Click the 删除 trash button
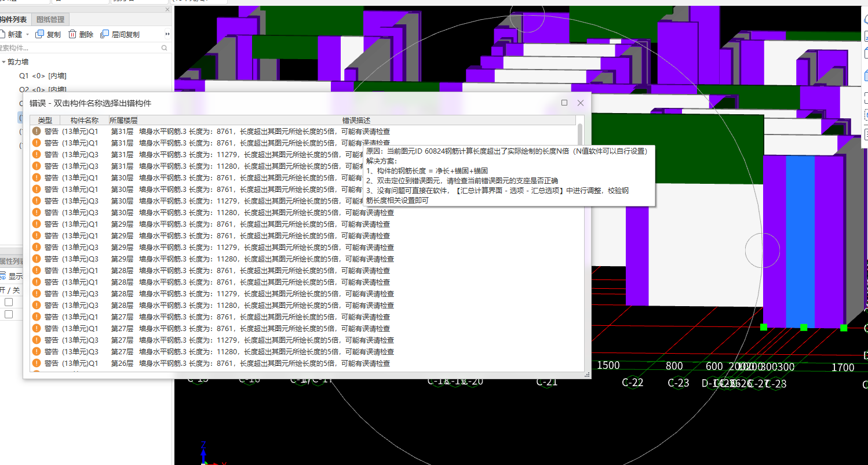The image size is (868, 465). pyautogui.click(x=81, y=34)
